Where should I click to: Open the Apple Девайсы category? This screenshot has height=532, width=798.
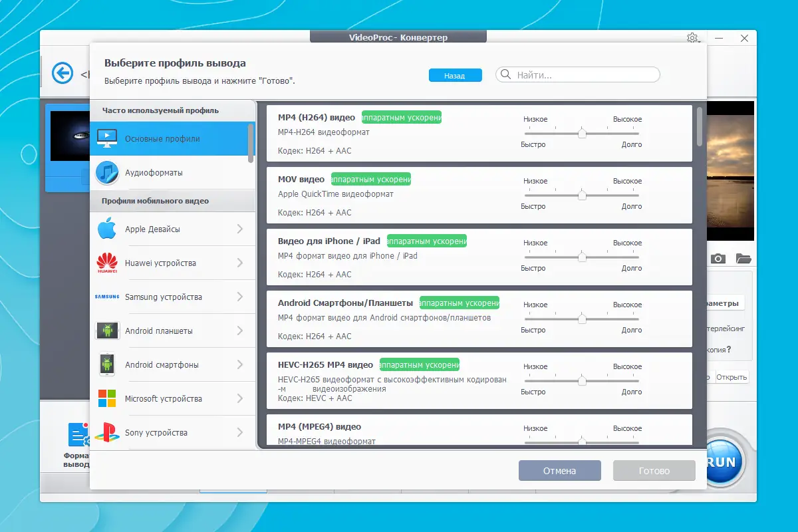[172, 229]
